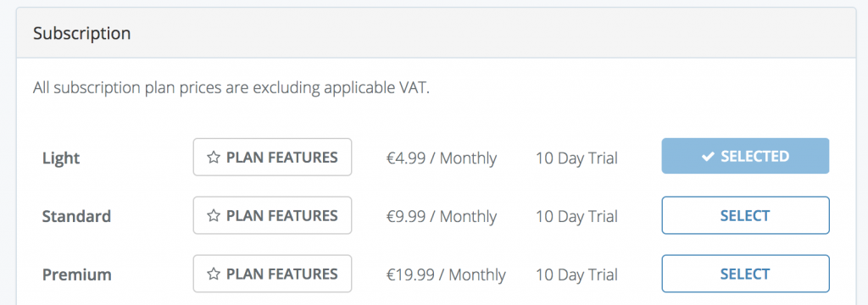
Task: Open PLAN FEATURES for the Premium plan
Action: pyautogui.click(x=272, y=274)
